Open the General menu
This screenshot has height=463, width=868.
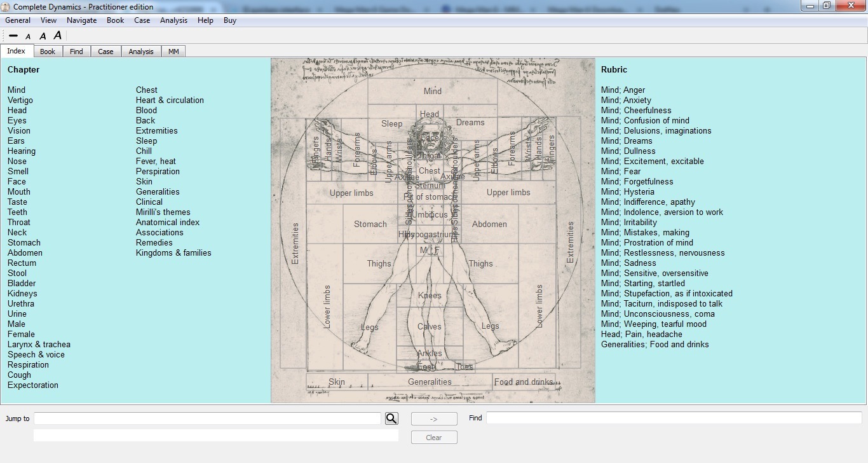point(18,20)
